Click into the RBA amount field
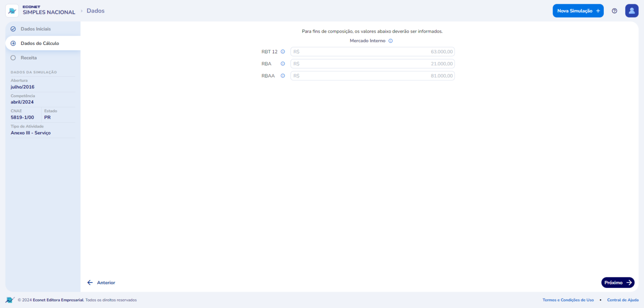Viewport: 644px width, 308px height. [x=372, y=64]
